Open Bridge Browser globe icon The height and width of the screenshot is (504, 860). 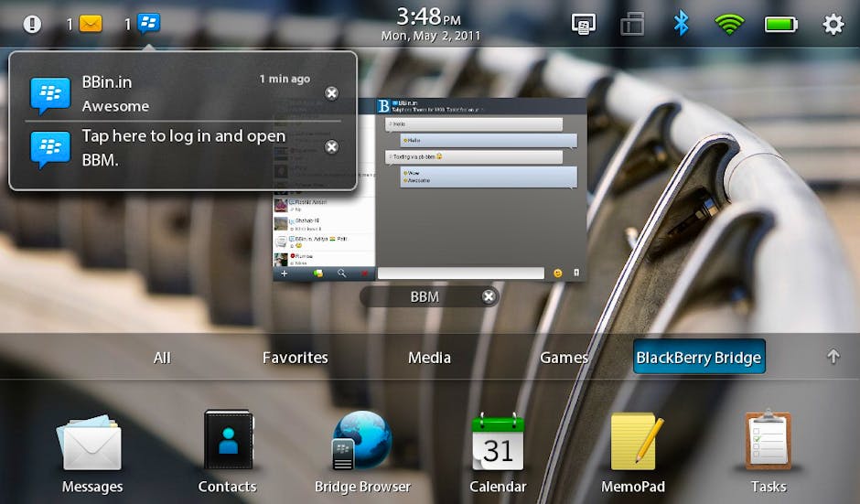click(362, 442)
